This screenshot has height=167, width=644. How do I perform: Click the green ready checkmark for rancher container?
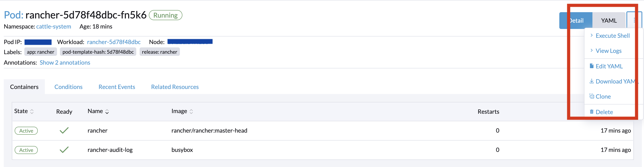point(64,130)
